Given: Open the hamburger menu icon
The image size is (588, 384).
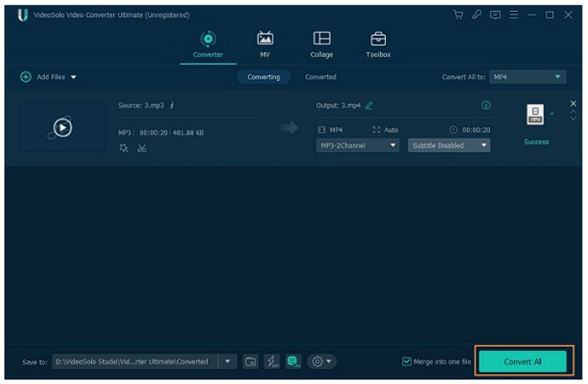Looking at the screenshot, I should click(514, 15).
